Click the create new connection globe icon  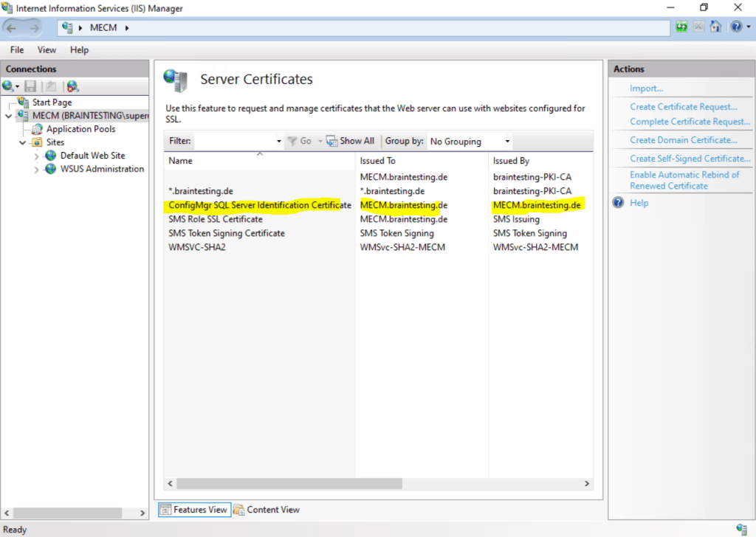click(x=7, y=86)
